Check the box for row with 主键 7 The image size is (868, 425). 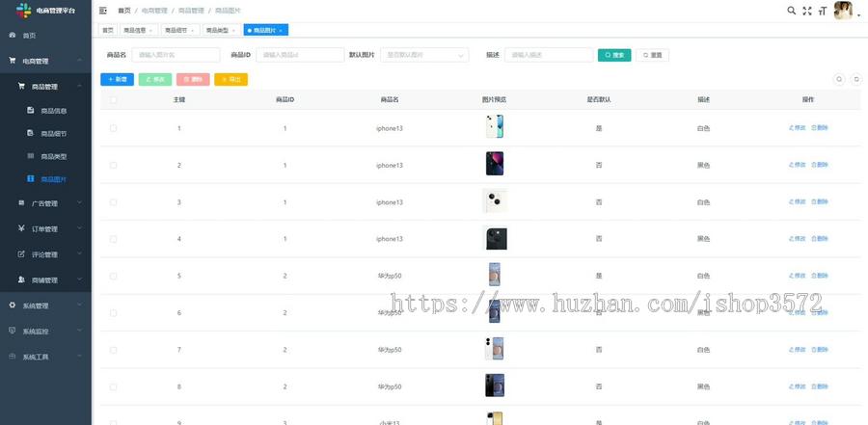point(114,350)
